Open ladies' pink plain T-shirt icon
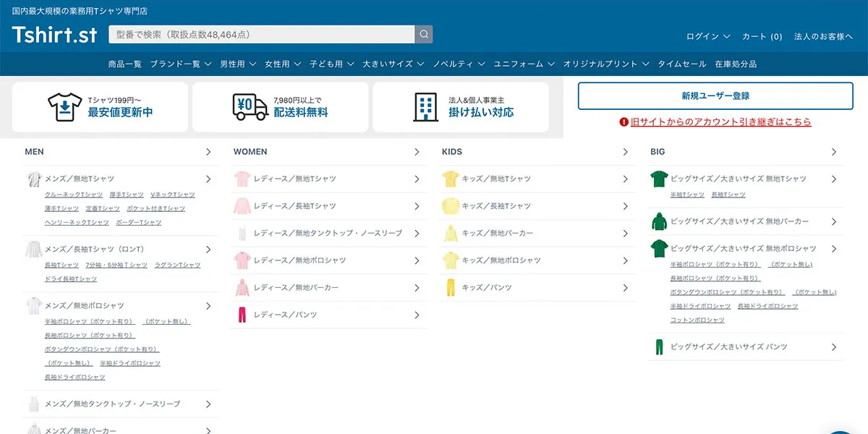This screenshot has height=434, width=868. (x=242, y=179)
